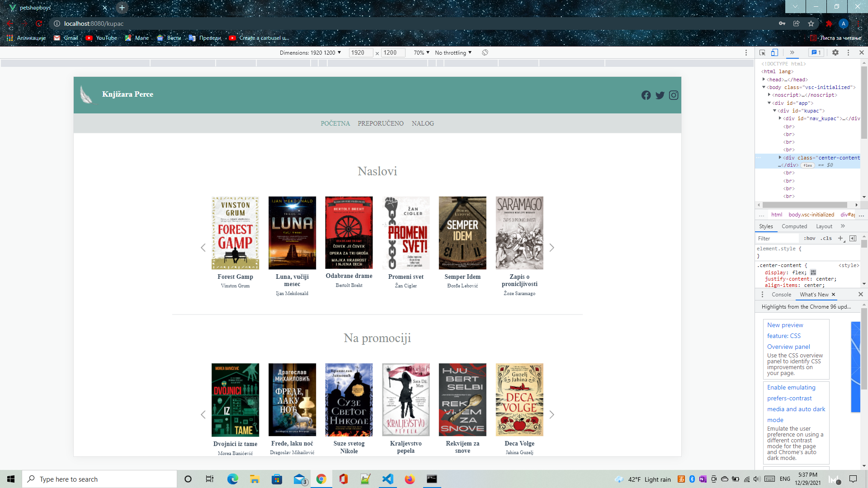
Task: Collapse the div id=kupac node
Action: tap(774, 111)
